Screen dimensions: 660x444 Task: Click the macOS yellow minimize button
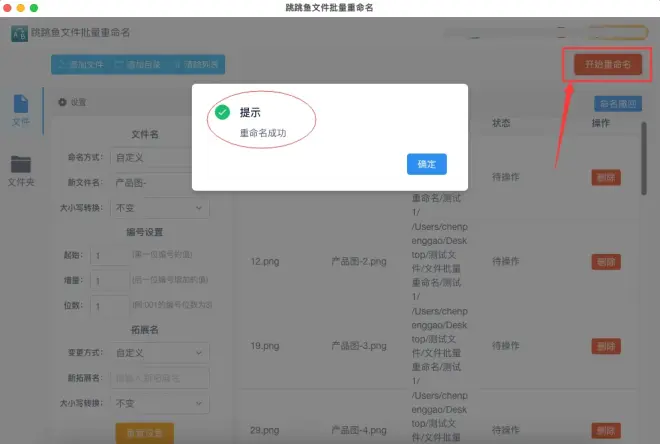(x=21, y=8)
